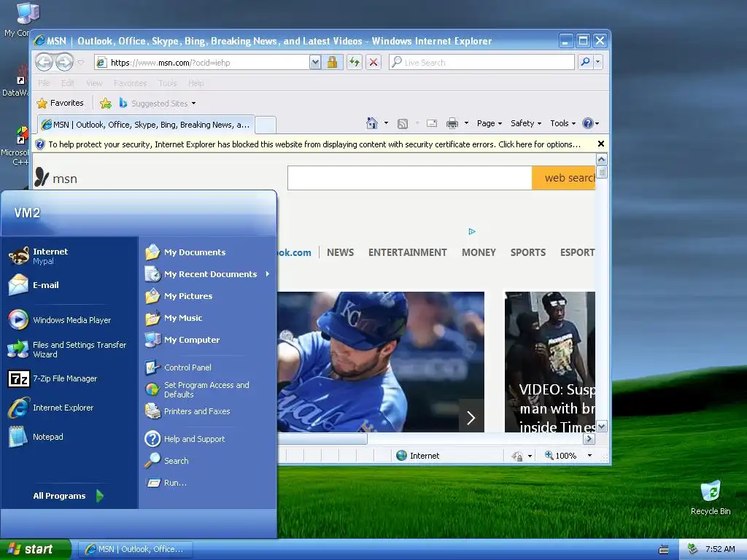Image resolution: width=747 pixels, height=560 pixels.
Task: Click the web search button on MSN
Action: 564,178
